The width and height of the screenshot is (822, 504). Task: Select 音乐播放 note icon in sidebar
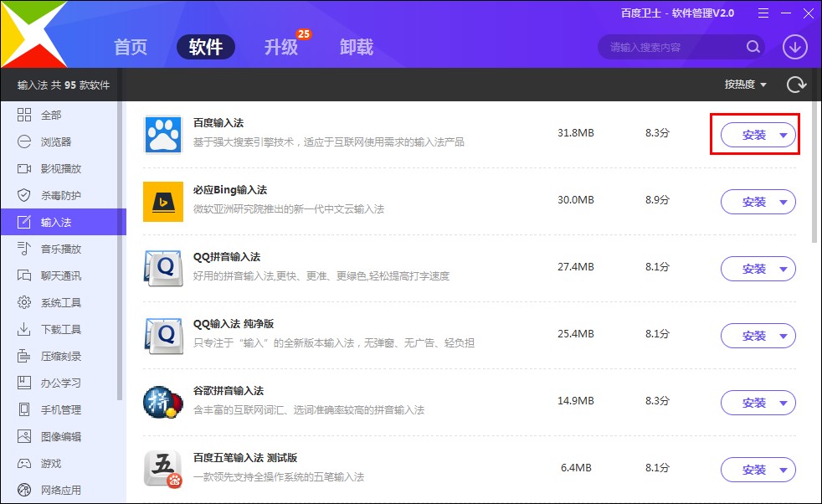click(x=24, y=249)
